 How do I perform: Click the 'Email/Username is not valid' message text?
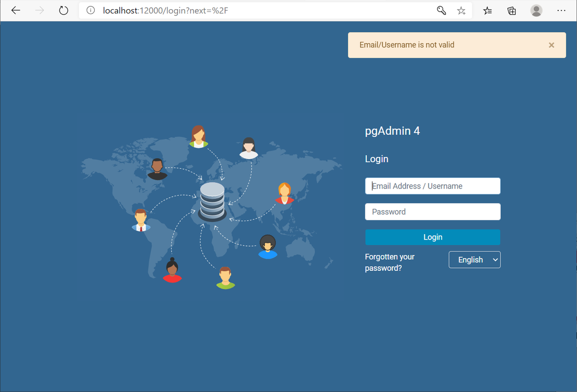407,45
